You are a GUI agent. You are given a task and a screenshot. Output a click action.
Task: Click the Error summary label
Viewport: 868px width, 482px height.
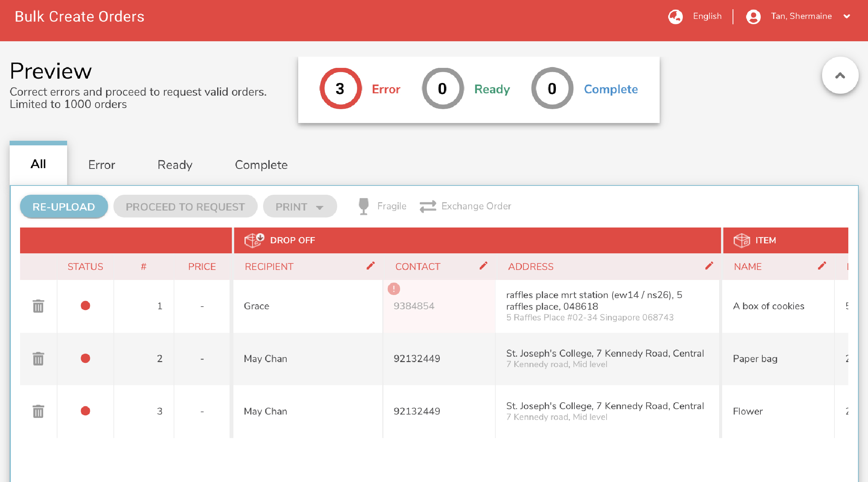[x=386, y=89]
